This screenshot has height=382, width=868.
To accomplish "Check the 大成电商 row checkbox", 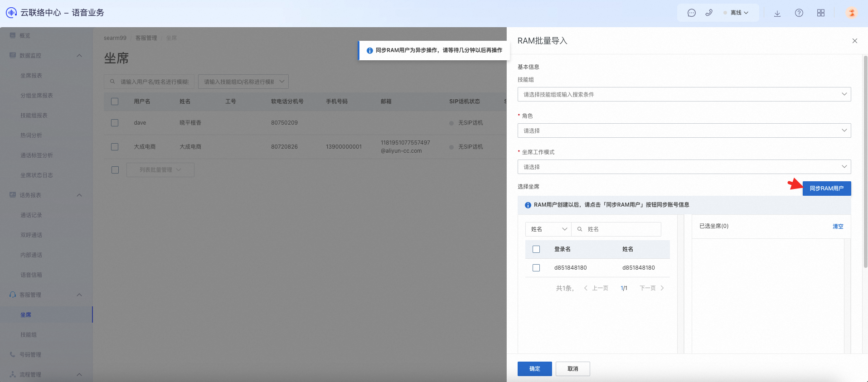I will (x=115, y=147).
